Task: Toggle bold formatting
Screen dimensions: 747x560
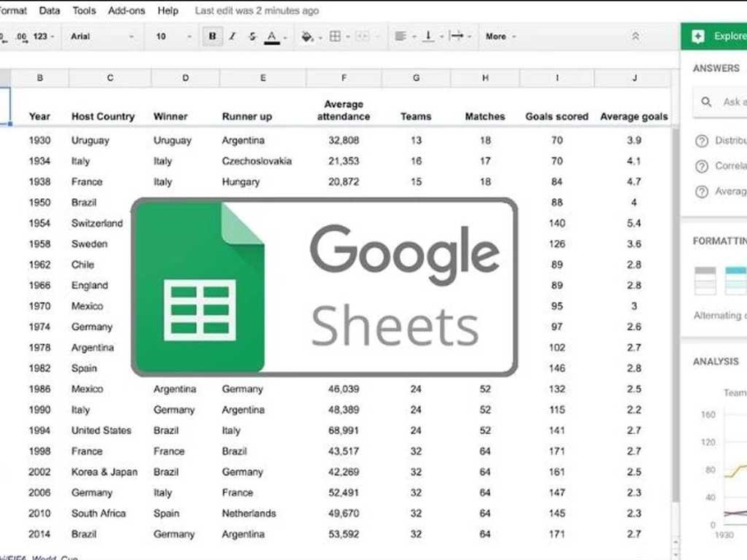Action: point(212,36)
